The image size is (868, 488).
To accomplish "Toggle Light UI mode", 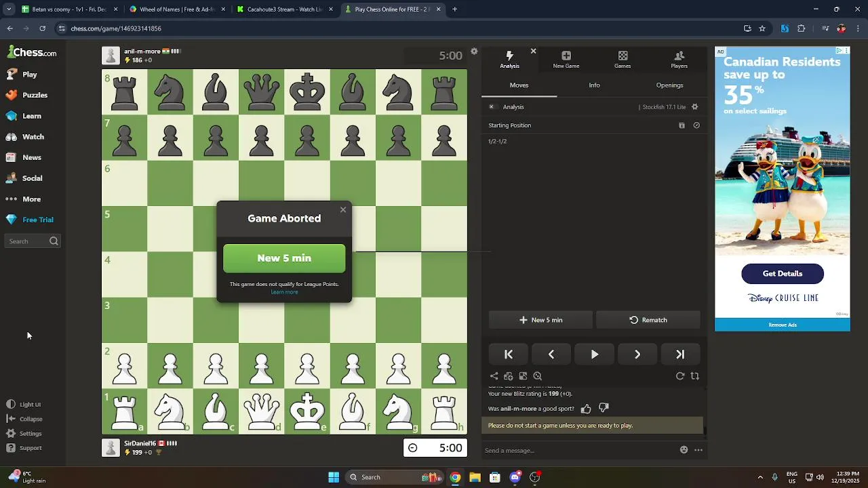I will pos(24,405).
